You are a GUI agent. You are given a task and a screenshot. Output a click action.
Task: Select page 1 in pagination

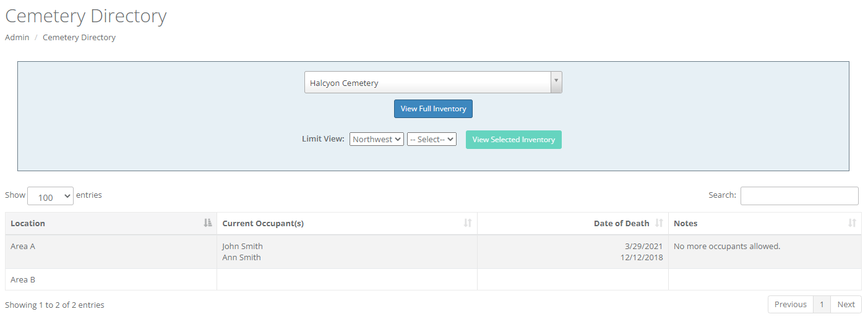822,305
